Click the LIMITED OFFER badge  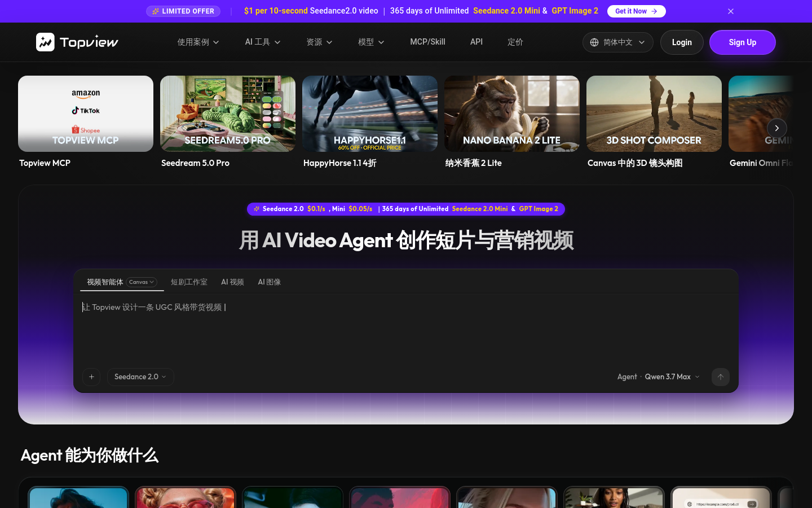click(x=183, y=11)
